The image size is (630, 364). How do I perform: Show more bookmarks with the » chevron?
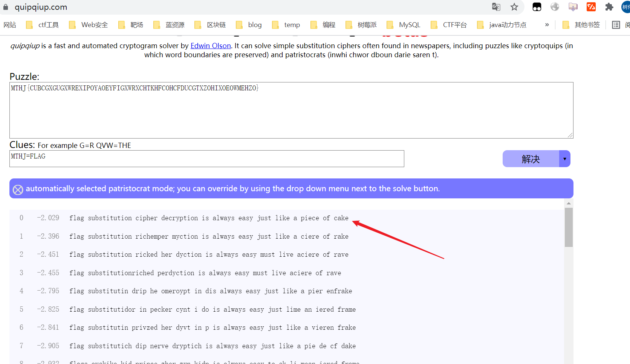547,25
